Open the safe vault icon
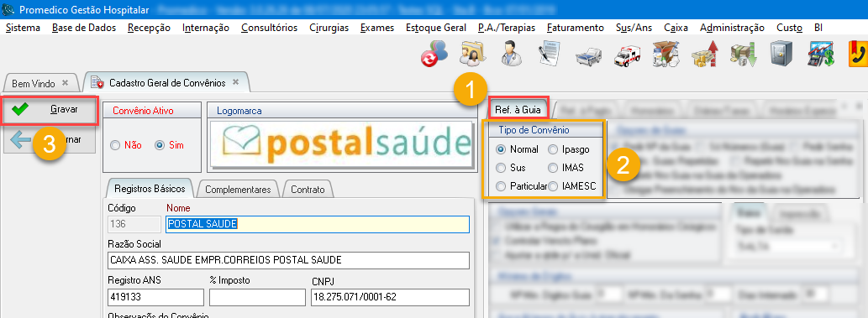The height and width of the screenshot is (318, 868). coord(781,55)
